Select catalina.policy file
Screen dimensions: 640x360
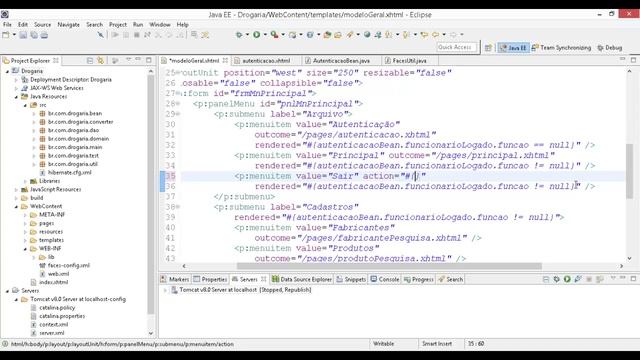pos(57,308)
